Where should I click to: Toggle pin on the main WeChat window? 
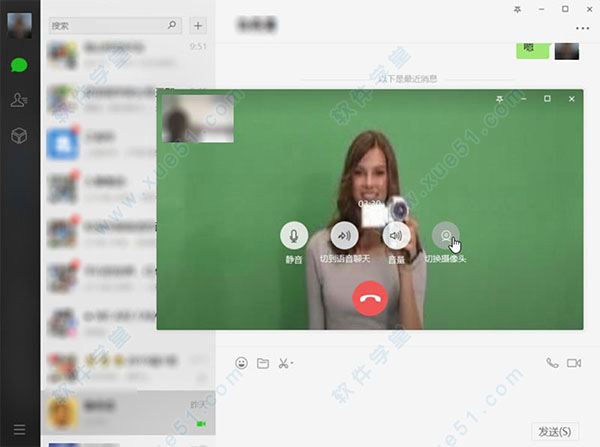pyautogui.click(x=516, y=8)
